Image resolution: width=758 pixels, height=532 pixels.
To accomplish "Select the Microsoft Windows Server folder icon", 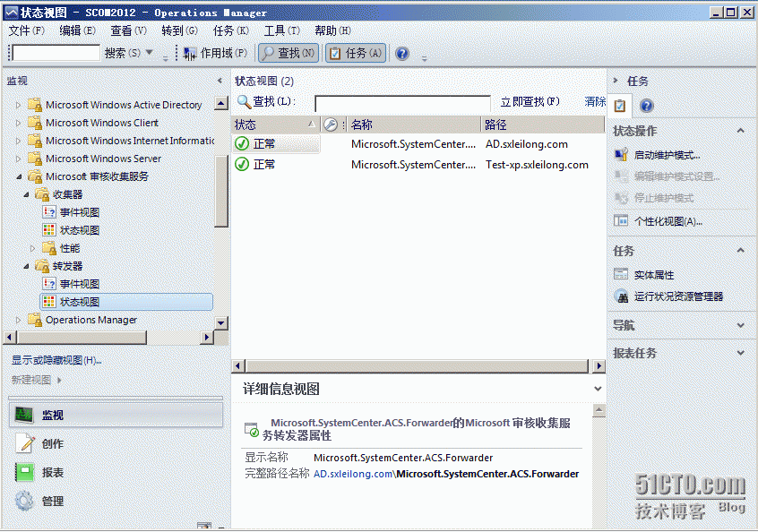I will pos(35,158).
